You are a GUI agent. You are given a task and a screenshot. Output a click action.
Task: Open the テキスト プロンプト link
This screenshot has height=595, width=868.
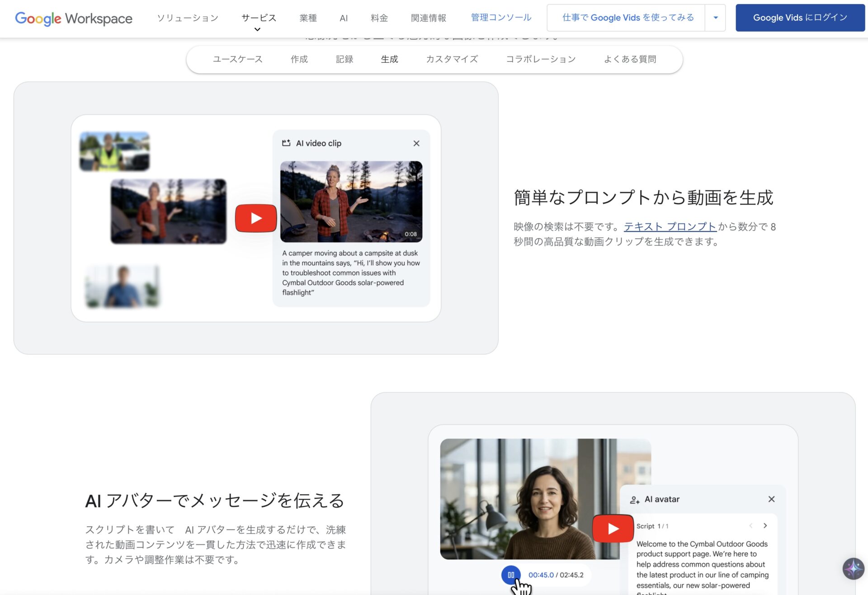pos(670,227)
